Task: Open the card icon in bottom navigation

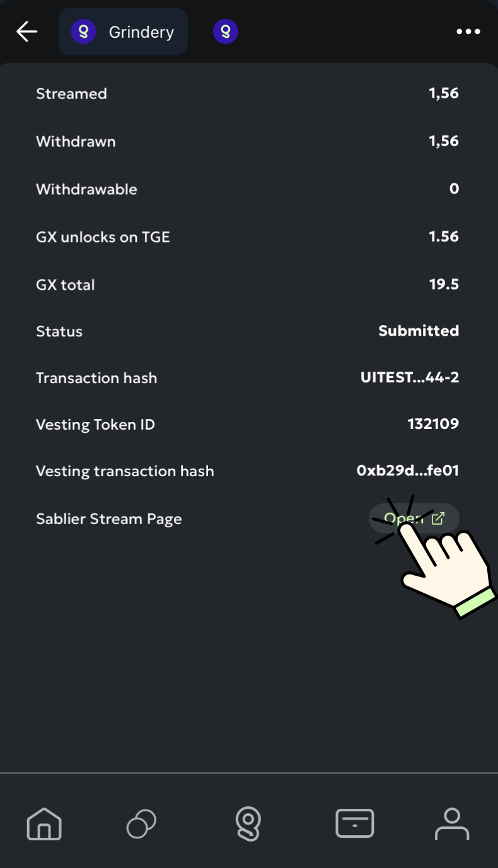Action: 355,824
